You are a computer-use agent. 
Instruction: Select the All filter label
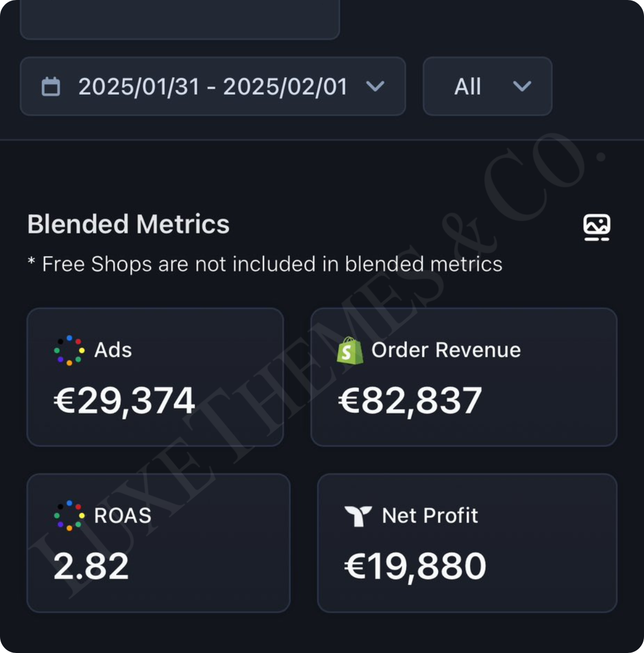(x=468, y=86)
